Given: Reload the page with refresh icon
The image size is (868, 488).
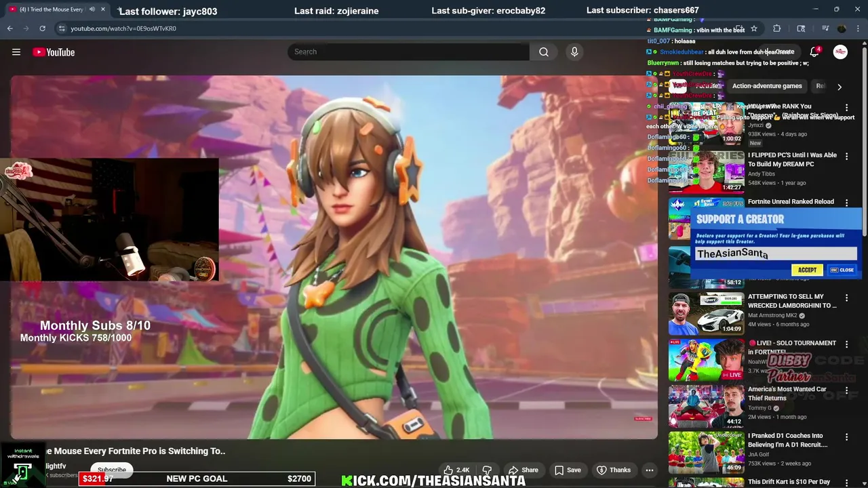Looking at the screenshot, I should point(42,28).
